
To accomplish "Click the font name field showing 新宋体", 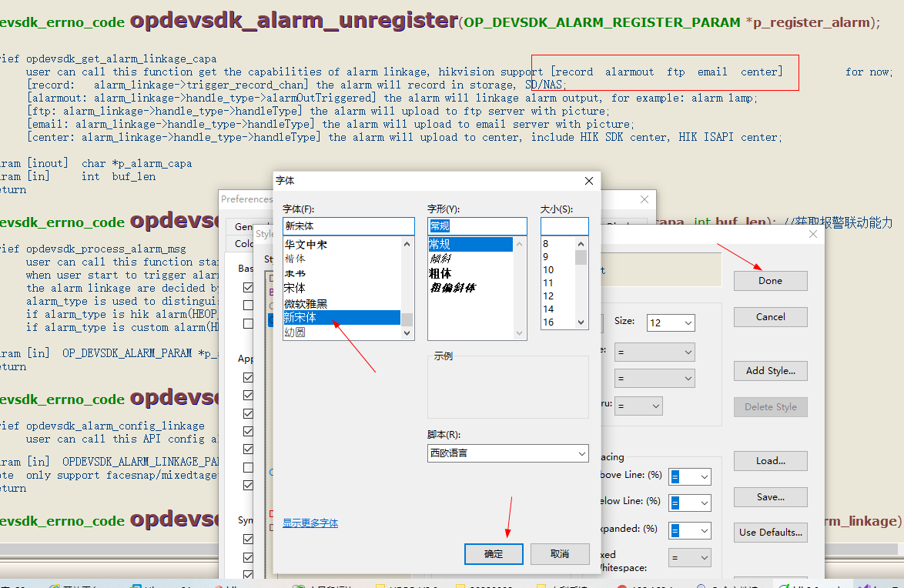I will point(348,226).
